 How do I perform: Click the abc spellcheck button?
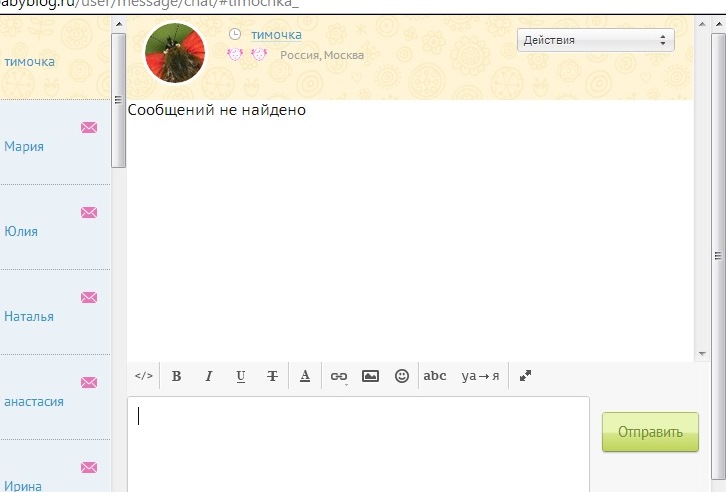tap(435, 376)
